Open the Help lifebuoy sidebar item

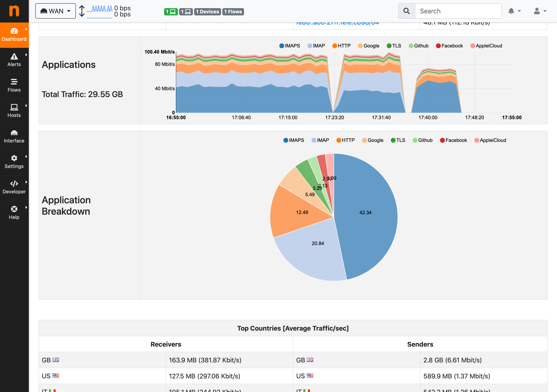pyautogui.click(x=14, y=213)
